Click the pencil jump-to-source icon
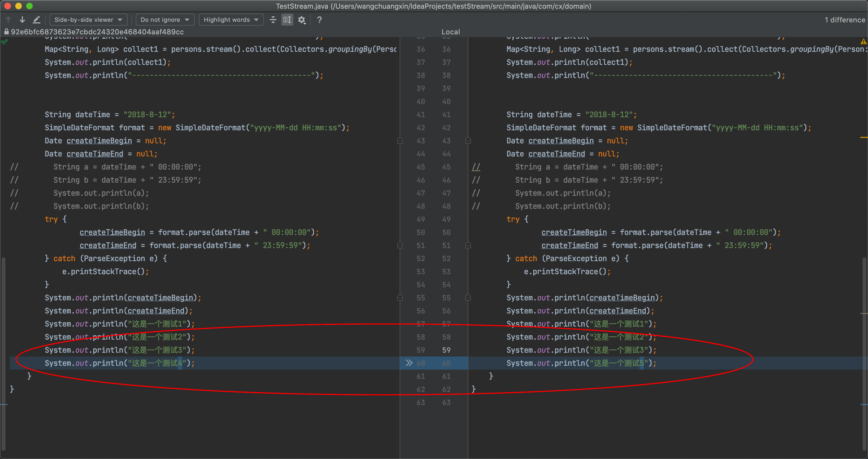This screenshot has height=459, width=868. (x=36, y=20)
